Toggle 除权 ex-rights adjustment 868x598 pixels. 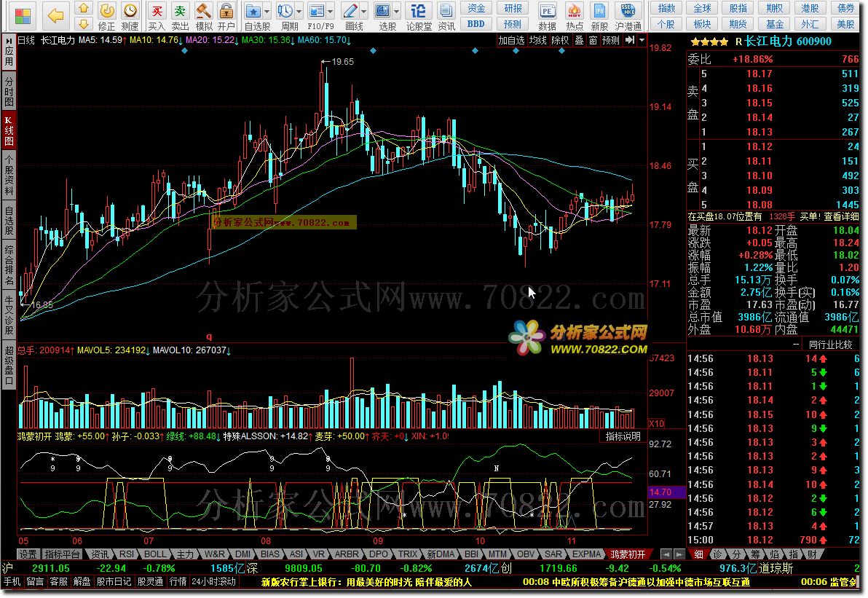(x=560, y=40)
